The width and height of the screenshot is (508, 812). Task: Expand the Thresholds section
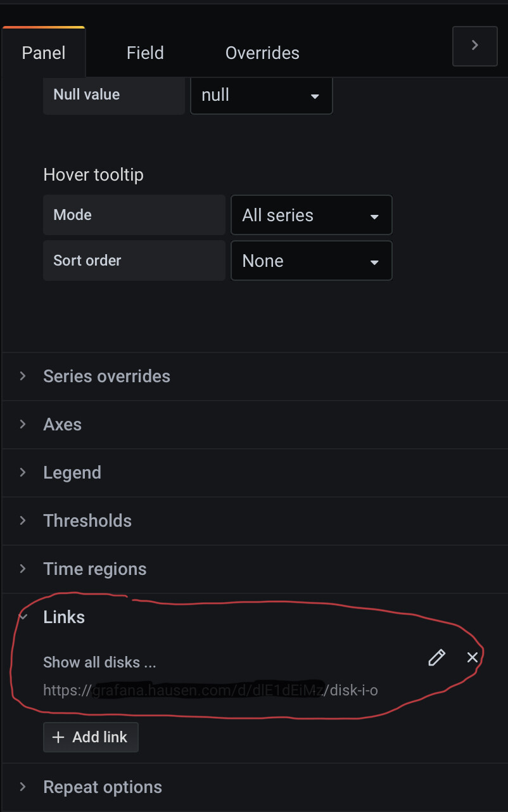[254, 521]
